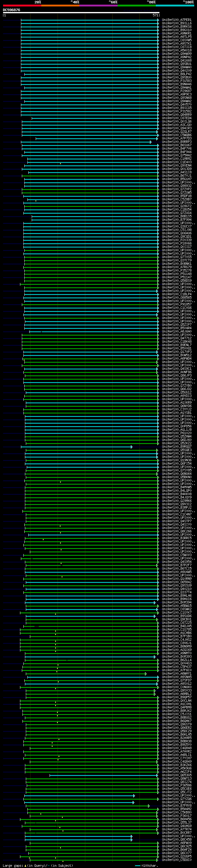Click the UniRef100_Q5UG12 label
Viewport: 197px width, 868px height.
click(177, 392)
